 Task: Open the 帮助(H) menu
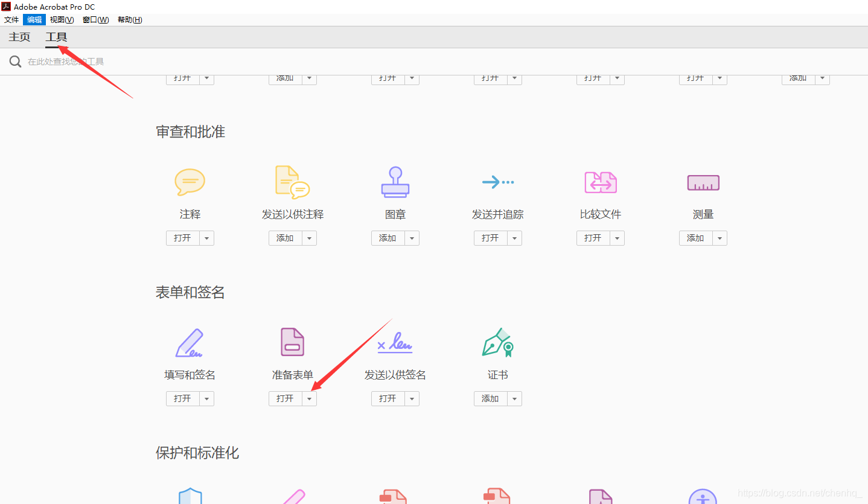(x=130, y=20)
